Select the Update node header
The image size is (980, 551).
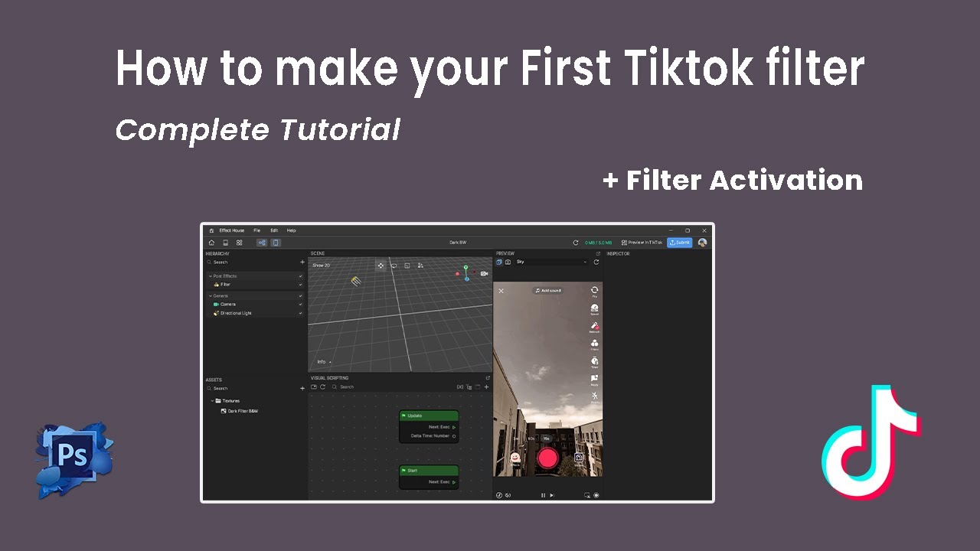click(x=429, y=416)
